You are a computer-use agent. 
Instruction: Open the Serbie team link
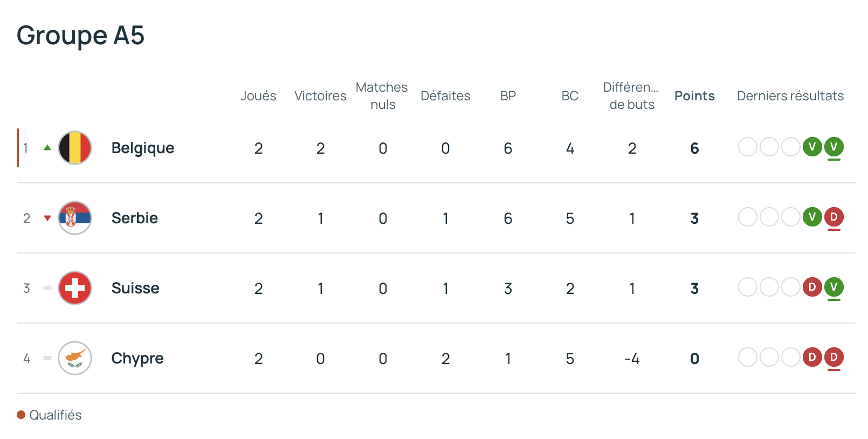[135, 218]
